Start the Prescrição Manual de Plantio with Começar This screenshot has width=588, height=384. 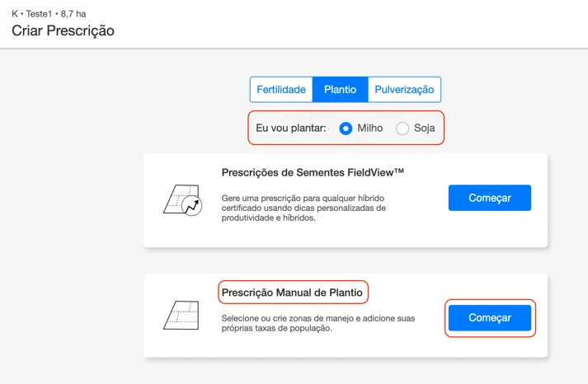(490, 318)
